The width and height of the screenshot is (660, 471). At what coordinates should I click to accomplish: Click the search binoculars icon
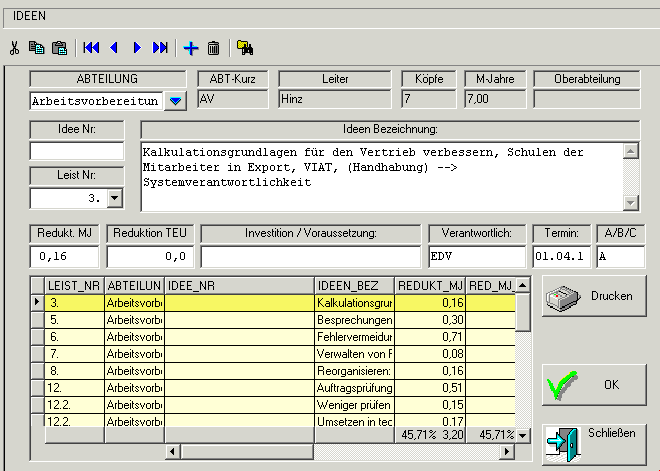coord(245,48)
